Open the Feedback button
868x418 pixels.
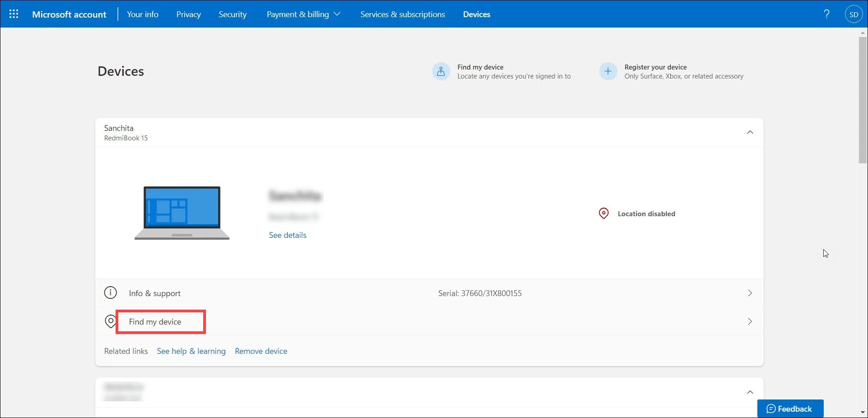pos(790,409)
